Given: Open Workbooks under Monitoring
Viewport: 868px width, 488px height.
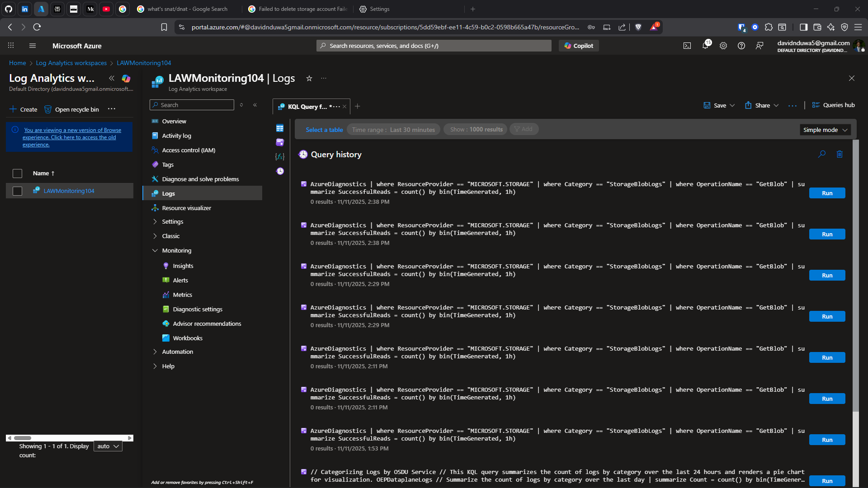Looking at the screenshot, I should pos(188,338).
